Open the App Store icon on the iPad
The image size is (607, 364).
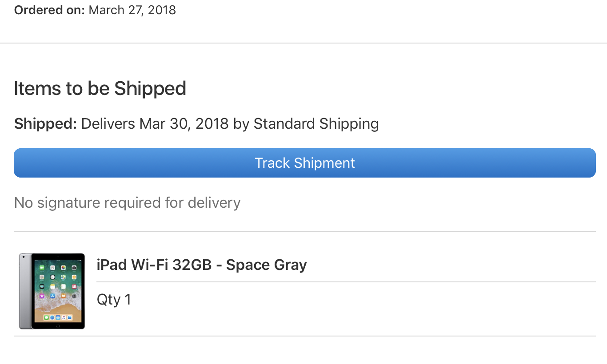pyautogui.click(x=52, y=296)
